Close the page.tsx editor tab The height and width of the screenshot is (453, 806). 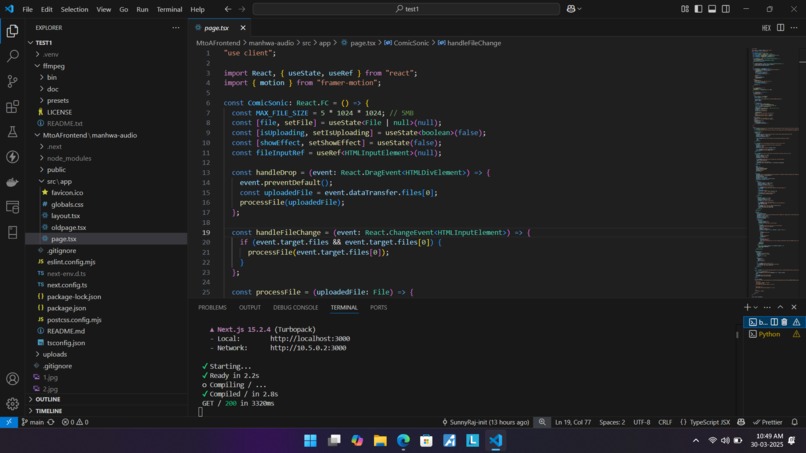tap(243, 28)
